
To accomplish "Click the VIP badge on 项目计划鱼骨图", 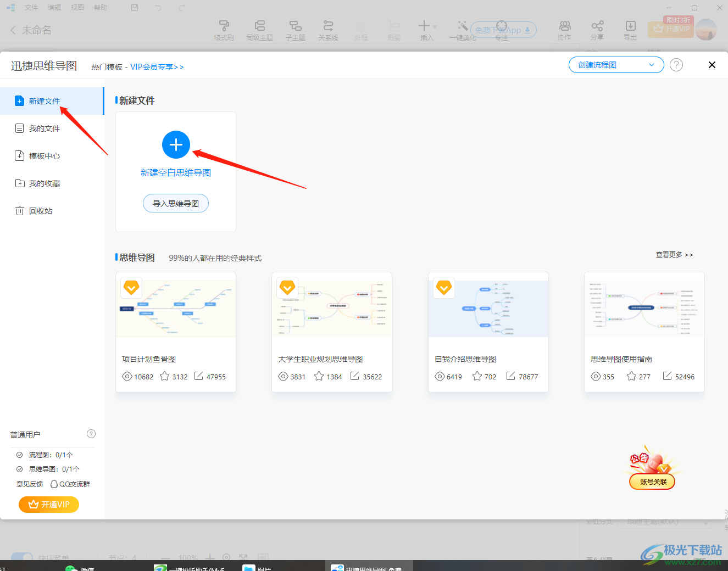I will (x=131, y=287).
